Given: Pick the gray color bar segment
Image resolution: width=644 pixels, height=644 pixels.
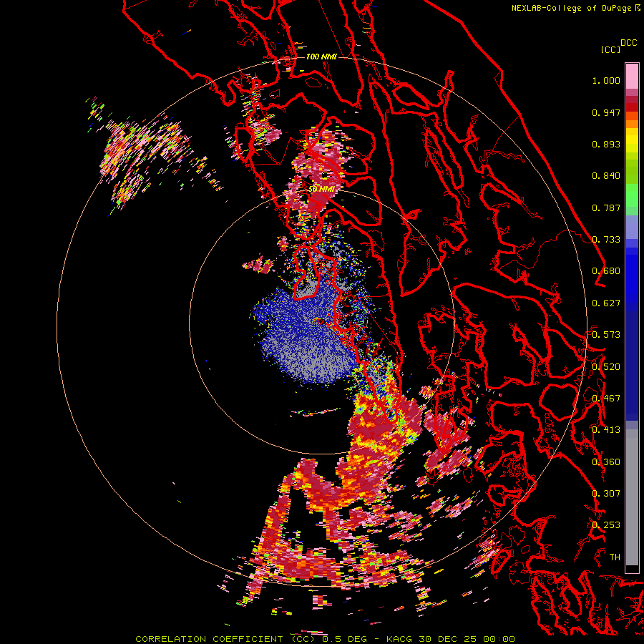Looking at the screenshot, I should point(632,497).
